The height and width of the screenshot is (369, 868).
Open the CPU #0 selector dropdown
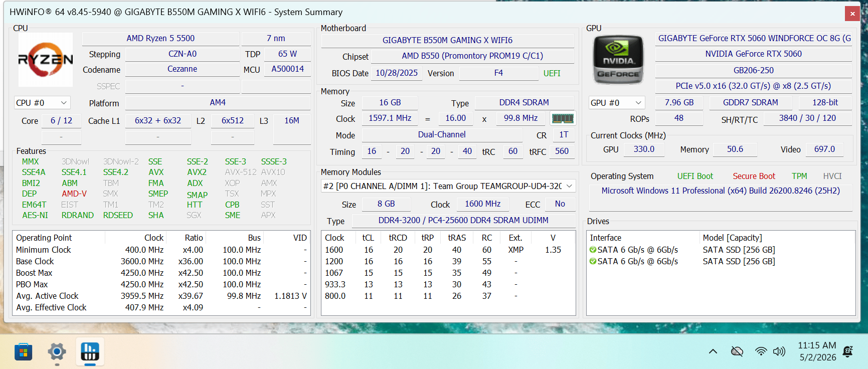tap(42, 103)
